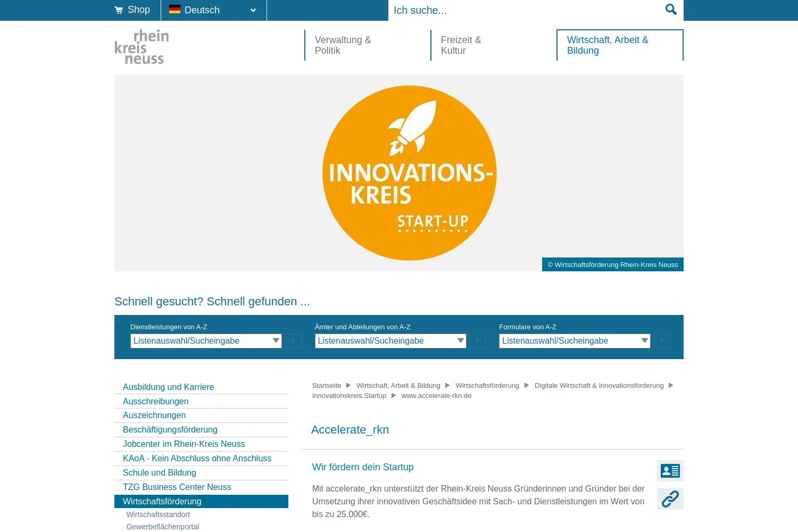Screen dimensions: 798x532
Task: Click the Accelerate_rkn page title
Action: [350, 430]
